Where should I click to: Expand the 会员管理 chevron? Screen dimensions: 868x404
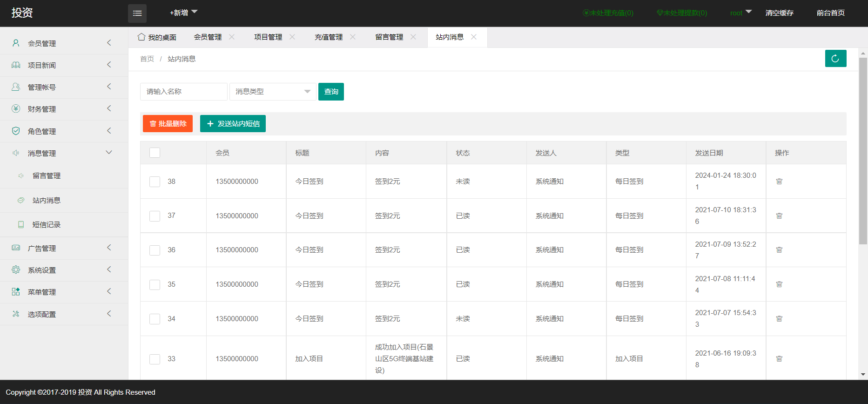point(109,43)
